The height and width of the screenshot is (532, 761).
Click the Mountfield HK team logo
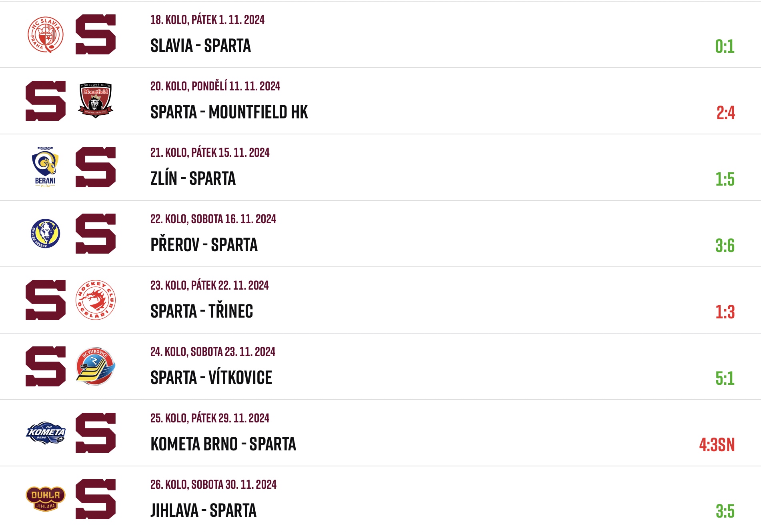coord(96,100)
